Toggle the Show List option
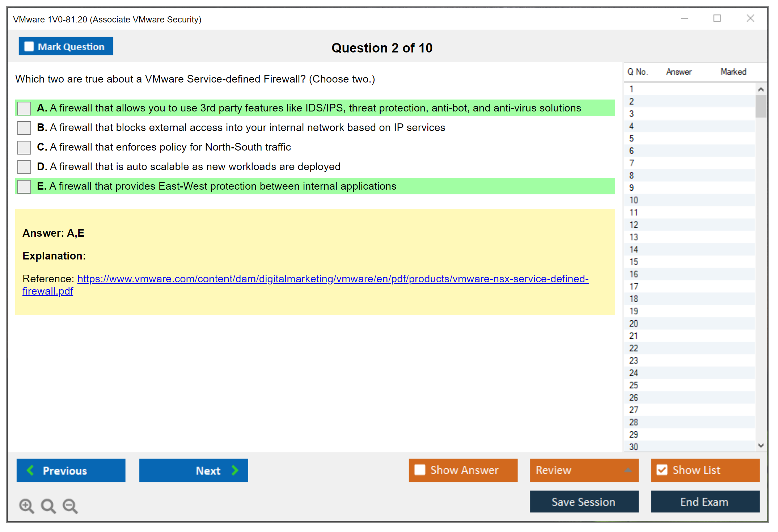Image resolution: width=778 pixels, height=532 pixels. [x=662, y=470]
